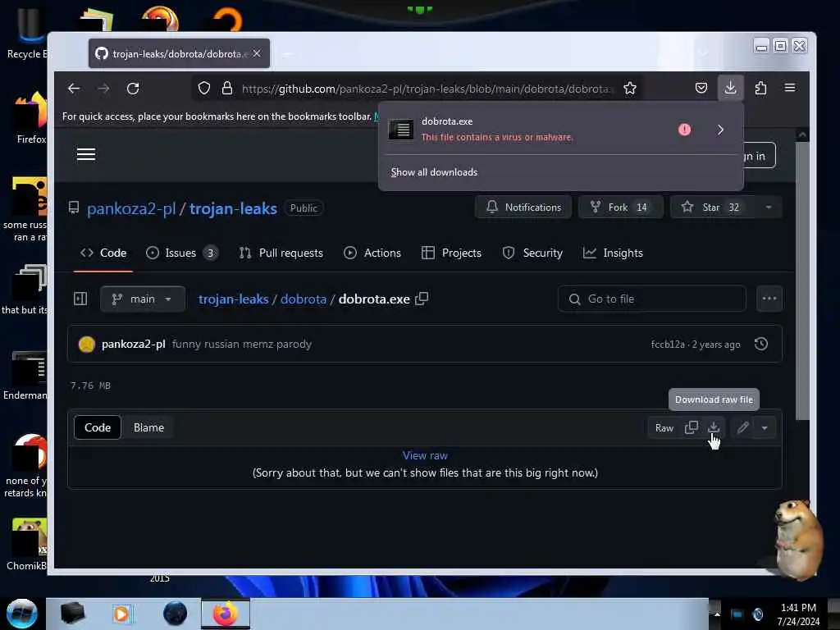Click Notifications button
The width and height of the screenshot is (840, 630).
523,208
